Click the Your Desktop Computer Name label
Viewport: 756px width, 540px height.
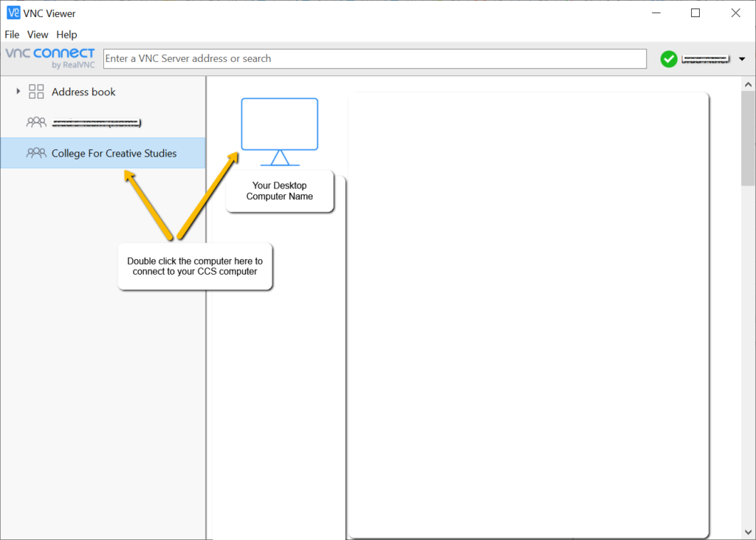pyautogui.click(x=279, y=191)
